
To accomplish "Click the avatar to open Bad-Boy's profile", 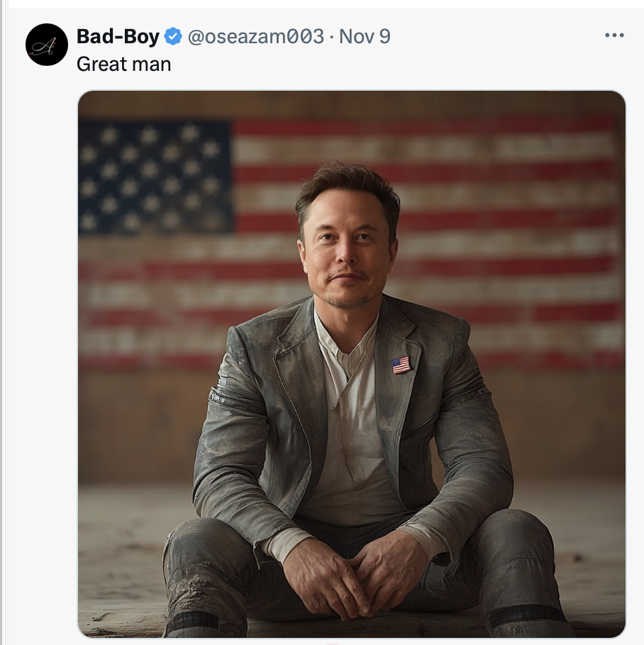I will pyautogui.click(x=46, y=44).
